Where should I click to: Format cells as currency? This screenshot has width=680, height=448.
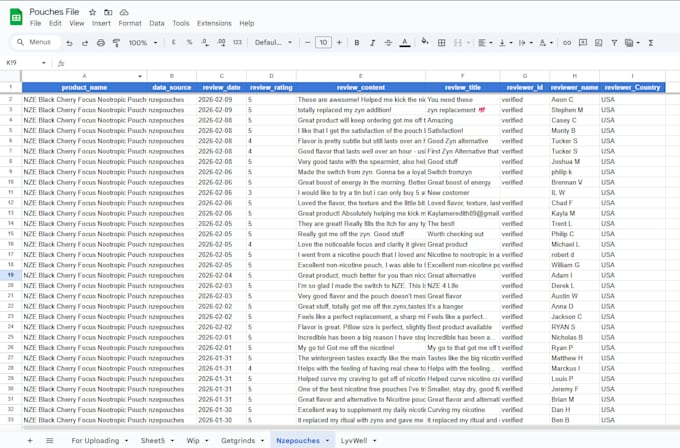[173, 43]
